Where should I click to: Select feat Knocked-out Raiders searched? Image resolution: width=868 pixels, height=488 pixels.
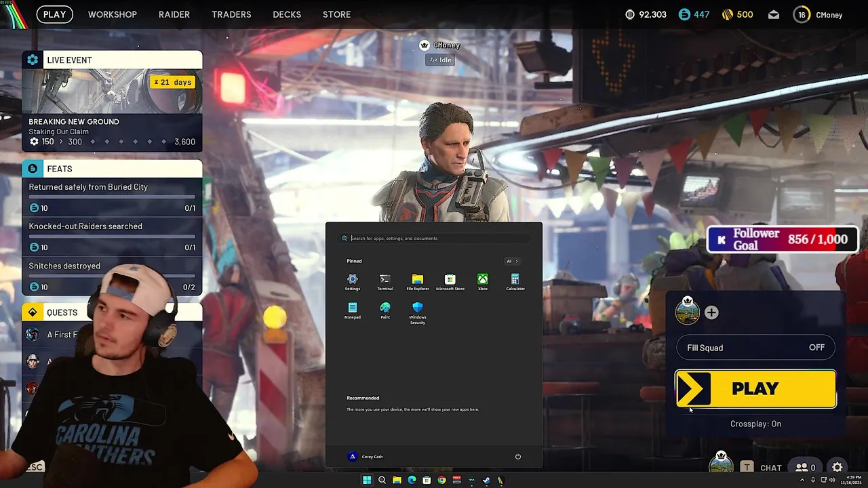click(112, 237)
